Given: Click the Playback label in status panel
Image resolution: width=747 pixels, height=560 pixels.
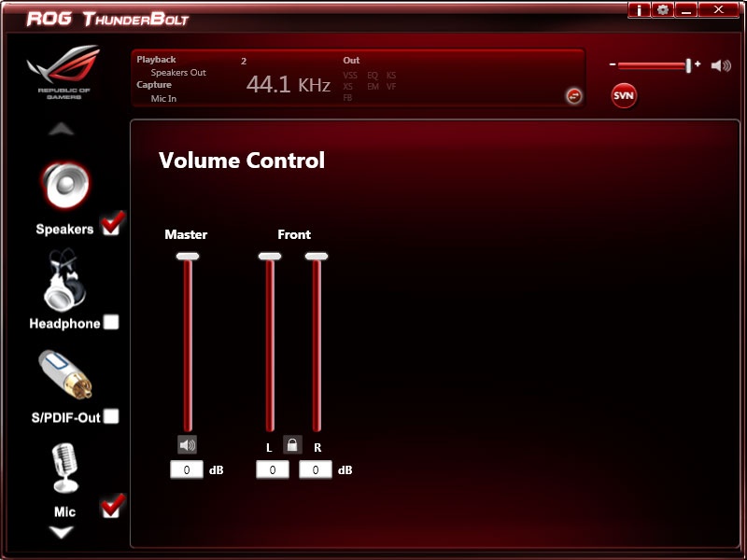Looking at the screenshot, I should tap(156, 60).
